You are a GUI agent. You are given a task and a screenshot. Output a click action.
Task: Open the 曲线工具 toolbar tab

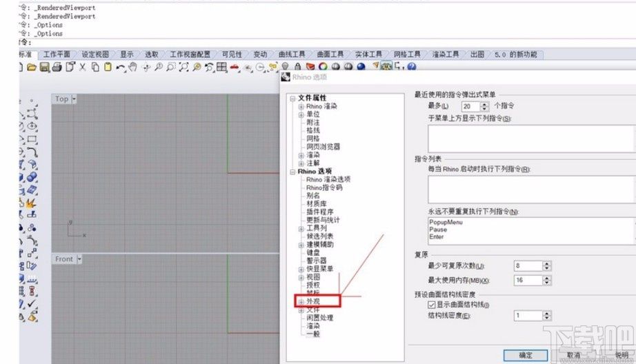291,54
